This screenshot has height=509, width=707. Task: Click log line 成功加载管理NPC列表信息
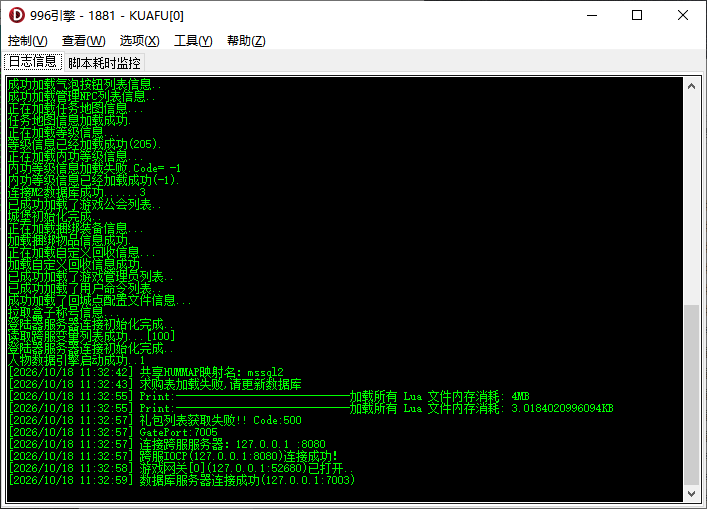pos(82,96)
